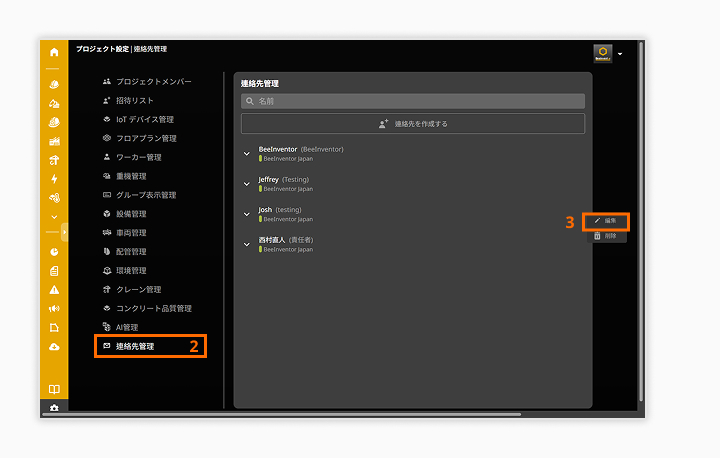
Task: Open the floor plan shape icon
Action: pos(54,328)
